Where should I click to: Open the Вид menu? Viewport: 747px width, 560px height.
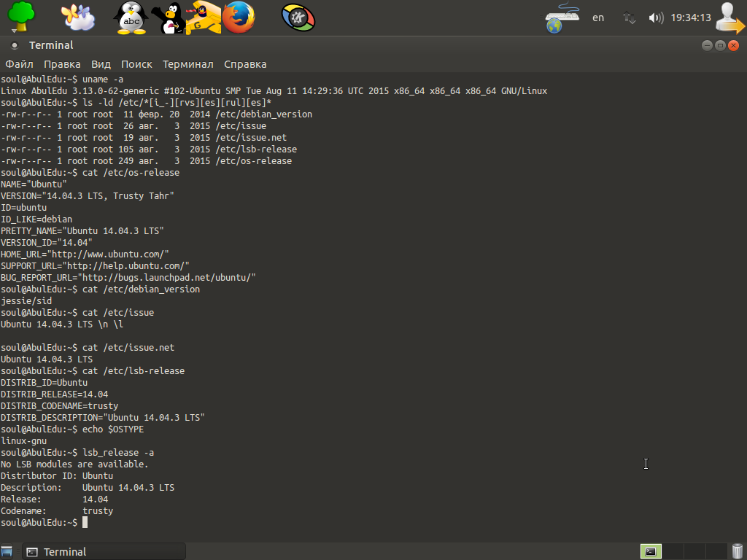(x=101, y=64)
